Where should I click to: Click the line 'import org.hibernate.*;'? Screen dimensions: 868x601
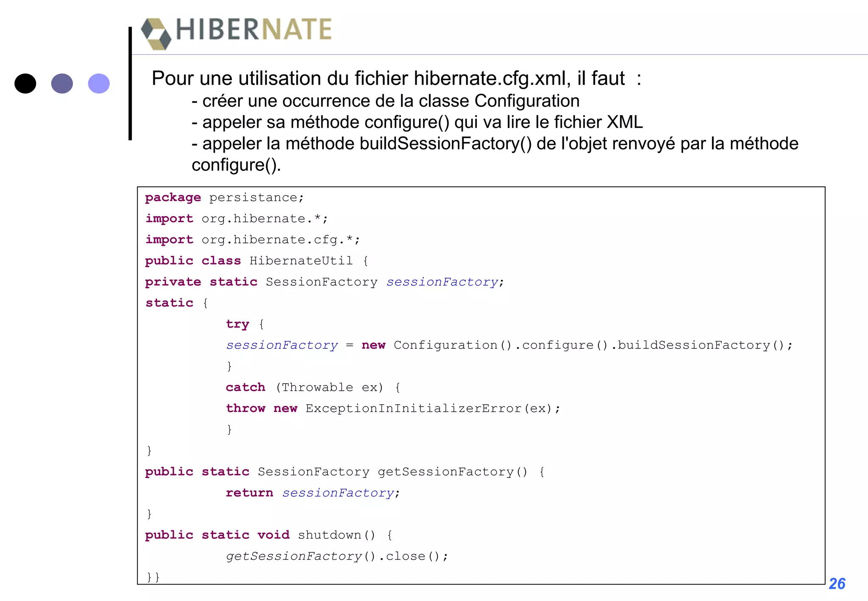236,219
